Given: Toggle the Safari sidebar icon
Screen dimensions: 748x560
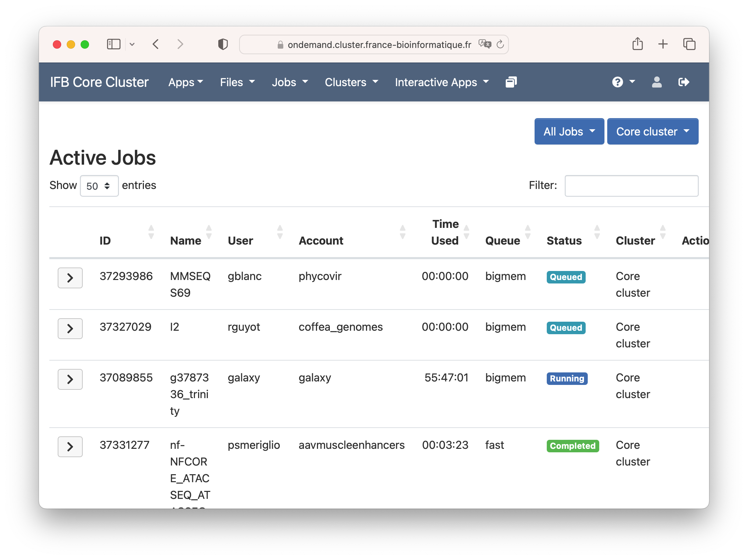Looking at the screenshot, I should pyautogui.click(x=114, y=44).
